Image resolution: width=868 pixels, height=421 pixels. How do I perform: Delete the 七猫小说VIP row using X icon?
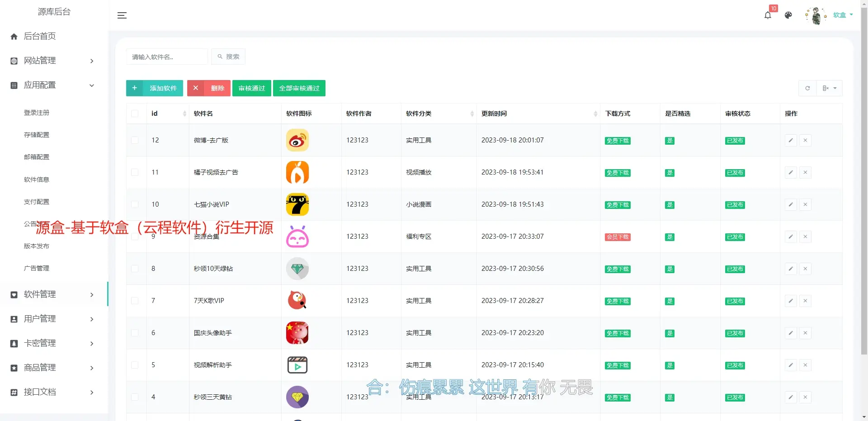coord(805,204)
